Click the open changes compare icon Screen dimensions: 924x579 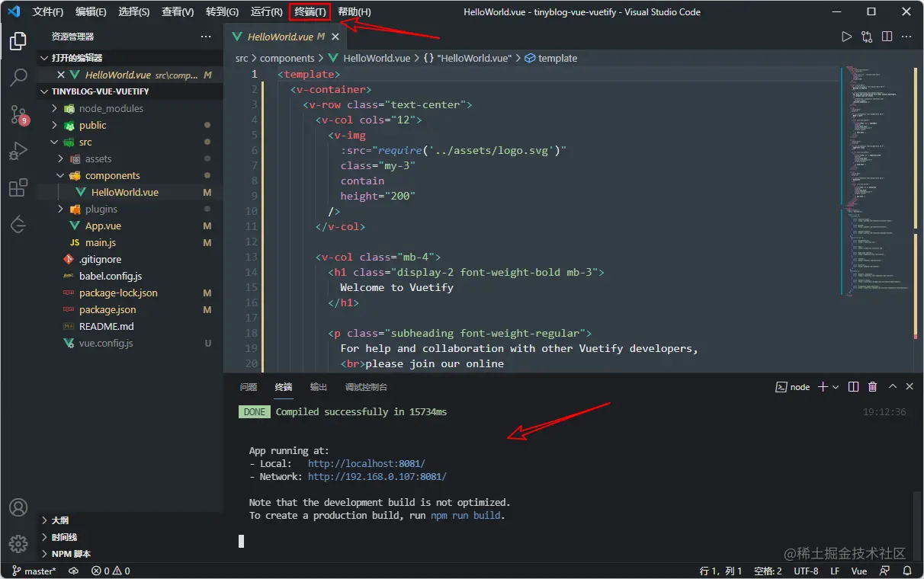click(x=867, y=37)
